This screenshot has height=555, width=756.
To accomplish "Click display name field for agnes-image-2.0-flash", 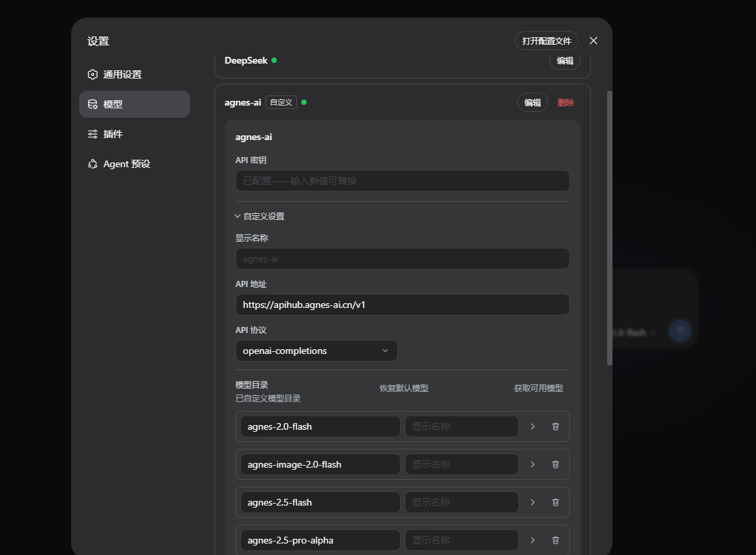I will (462, 464).
